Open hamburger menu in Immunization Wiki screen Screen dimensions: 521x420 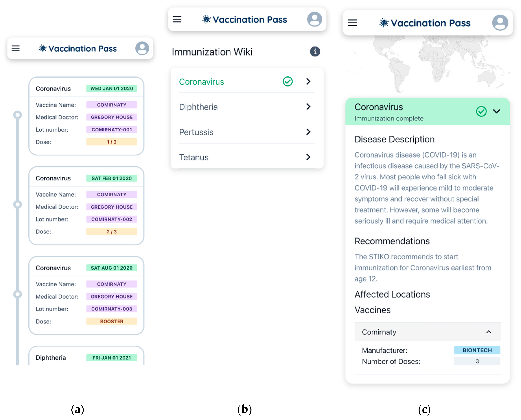tap(177, 19)
